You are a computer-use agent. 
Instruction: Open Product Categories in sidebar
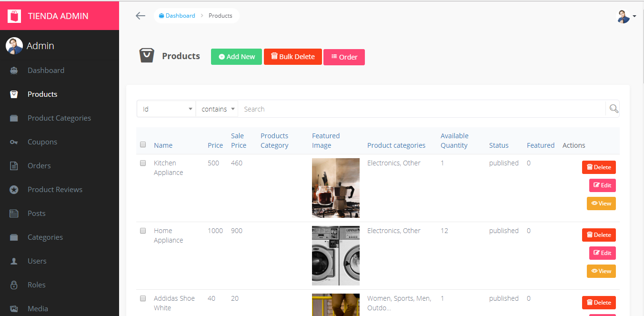[x=59, y=118]
